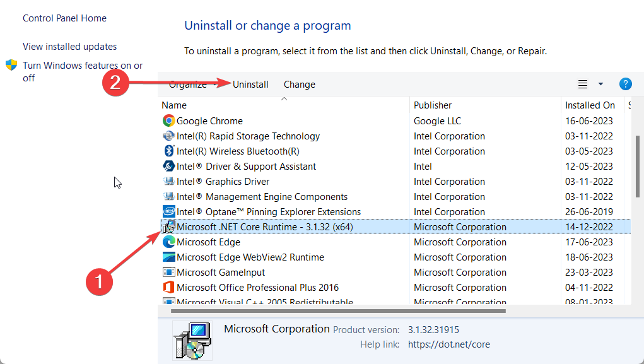
Task: Select the Microsoft Edge entry name
Action: pyautogui.click(x=208, y=242)
